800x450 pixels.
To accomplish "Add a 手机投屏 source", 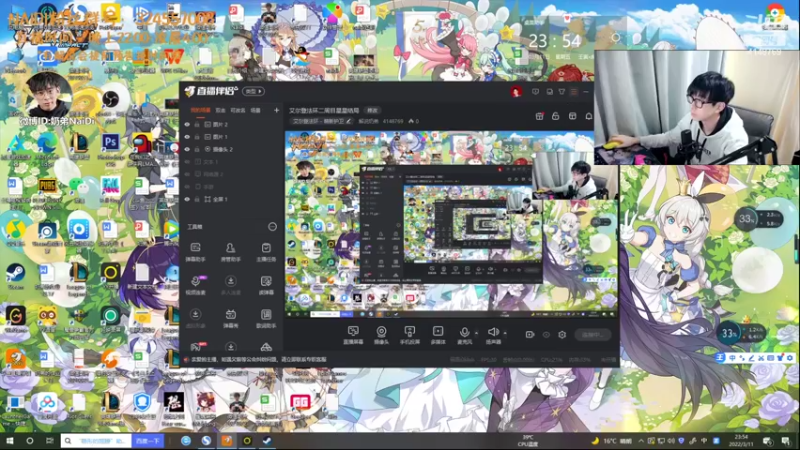I will tap(410, 335).
